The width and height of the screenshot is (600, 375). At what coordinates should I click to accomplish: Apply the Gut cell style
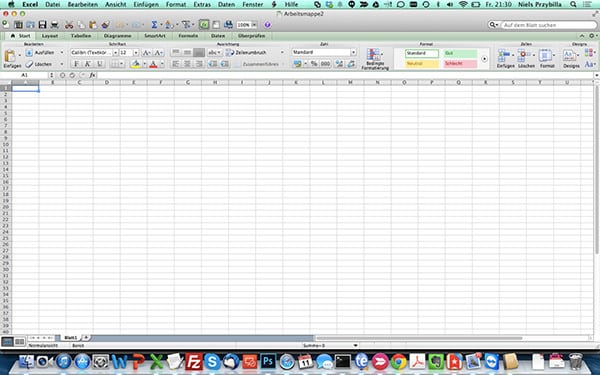click(460, 53)
